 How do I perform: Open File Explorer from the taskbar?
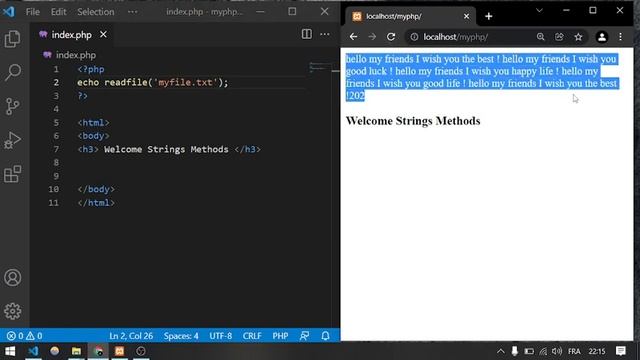76,351
